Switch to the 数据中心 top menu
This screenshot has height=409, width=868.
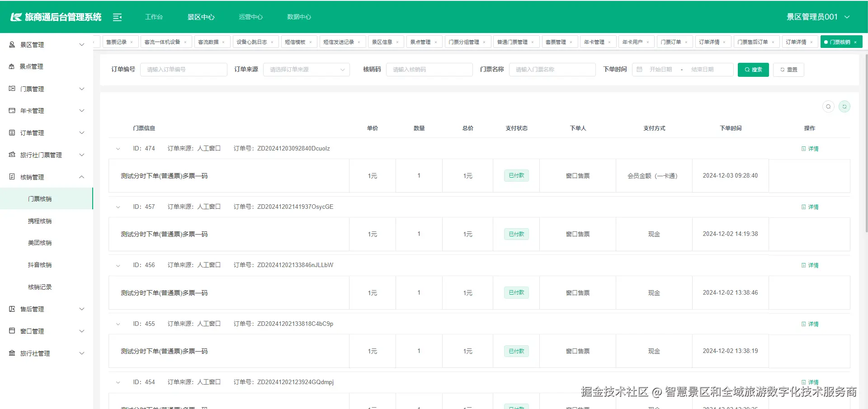298,17
